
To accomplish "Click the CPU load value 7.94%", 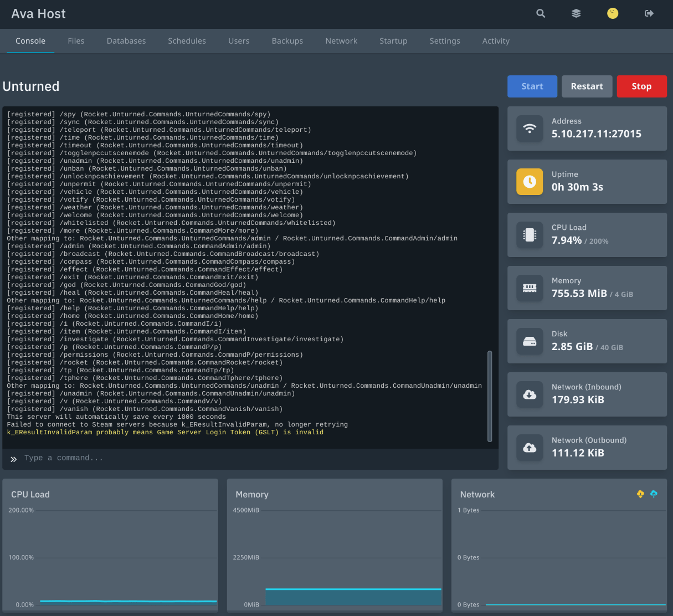I will [x=567, y=240].
